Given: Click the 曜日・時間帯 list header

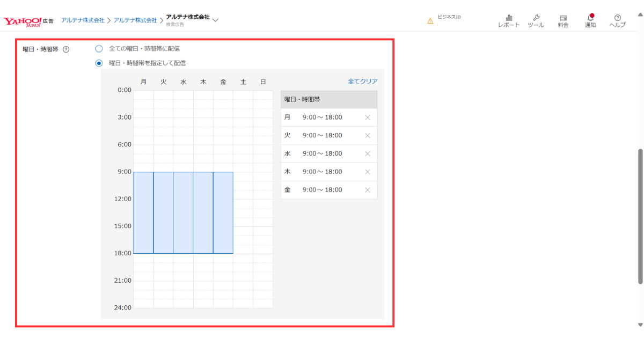Looking at the screenshot, I should [x=329, y=99].
